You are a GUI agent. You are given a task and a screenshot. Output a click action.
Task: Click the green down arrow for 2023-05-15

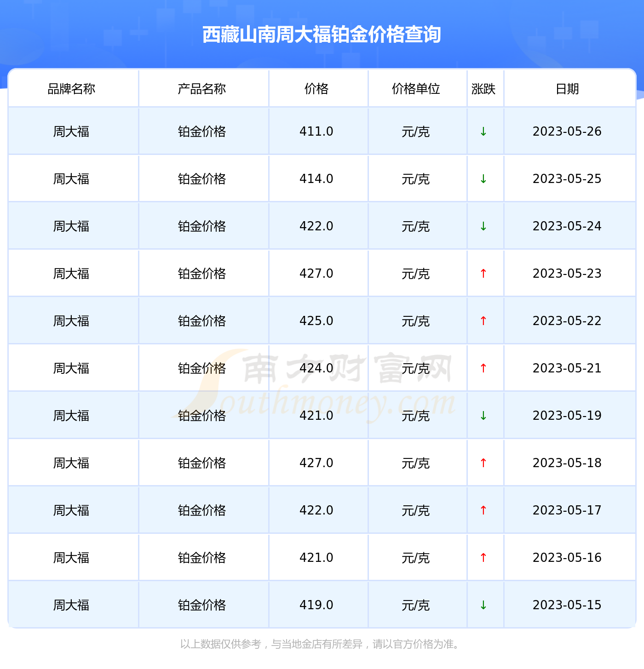[483, 605]
